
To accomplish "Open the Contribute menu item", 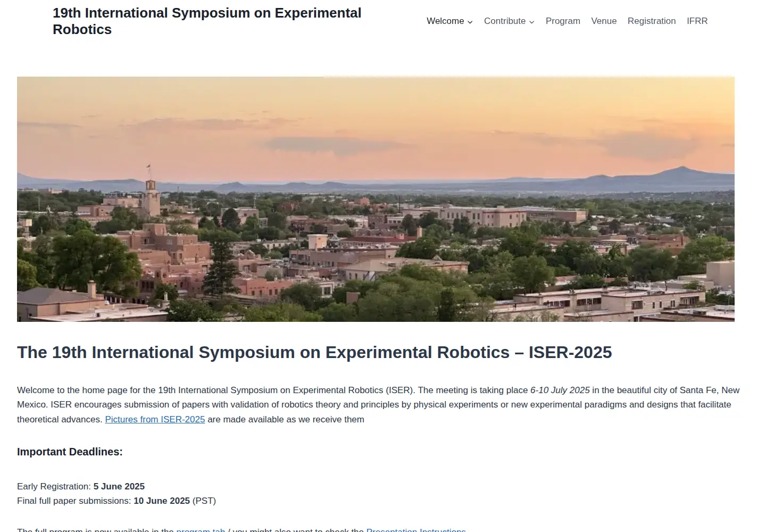I will click(504, 21).
